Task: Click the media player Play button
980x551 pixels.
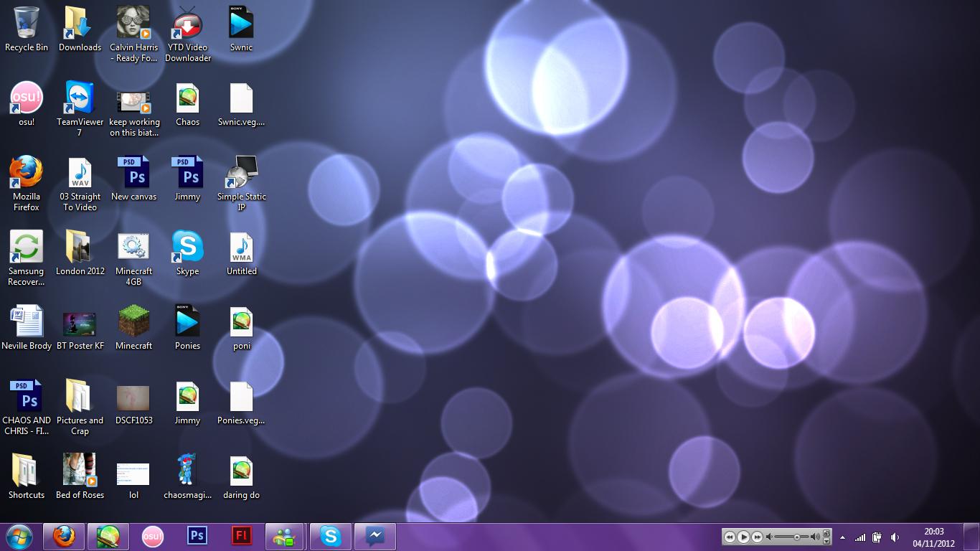Action: click(743, 537)
